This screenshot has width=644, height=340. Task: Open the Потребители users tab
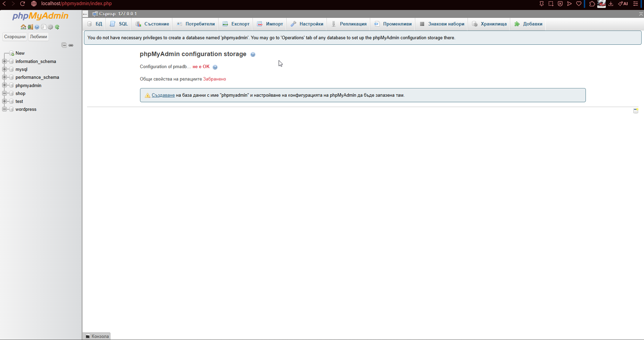coord(196,24)
